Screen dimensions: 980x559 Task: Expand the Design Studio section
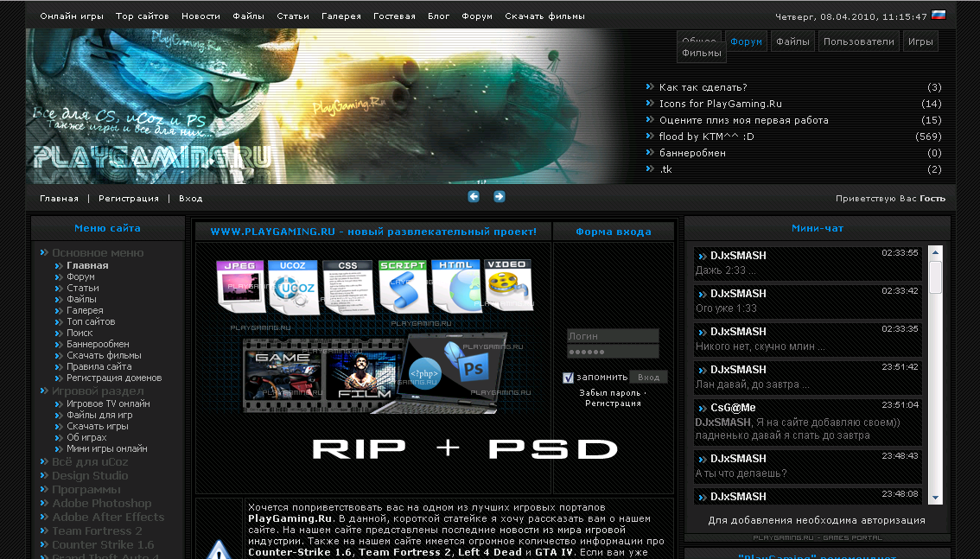90,476
